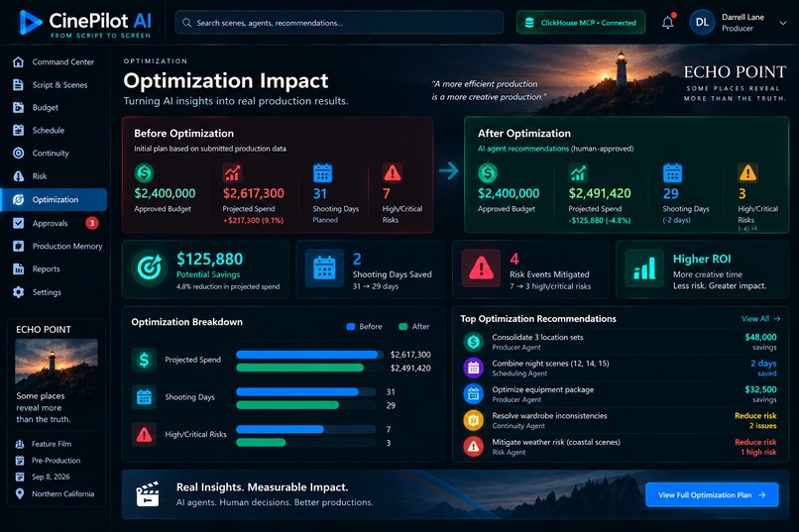Click the ECHO POINT title in the header banner

tap(735, 71)
